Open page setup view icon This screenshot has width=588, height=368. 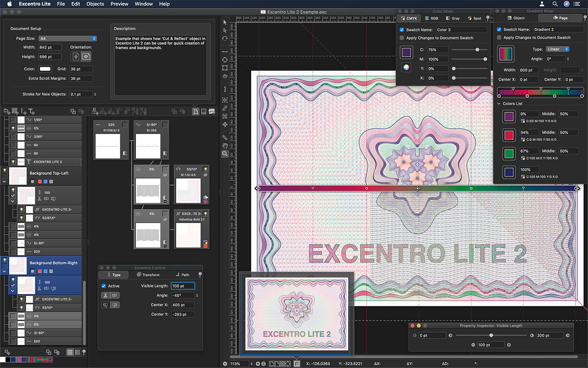(x=196, y=111)
